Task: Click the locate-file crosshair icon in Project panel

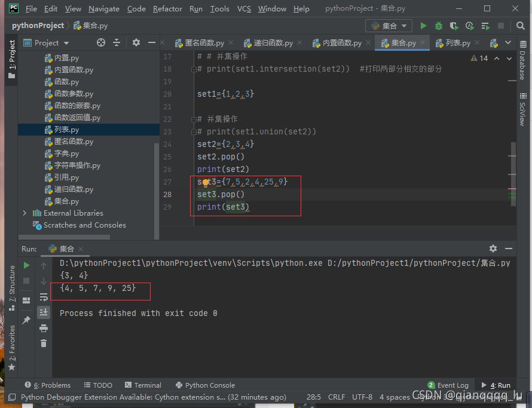Action: click(x=101, y=42)
